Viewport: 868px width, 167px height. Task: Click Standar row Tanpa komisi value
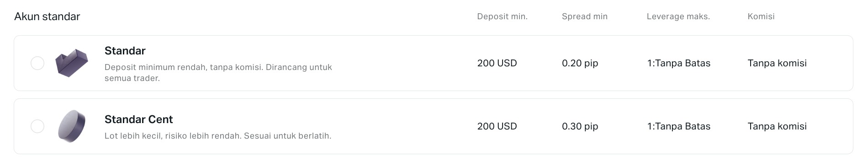coord(777,63)
